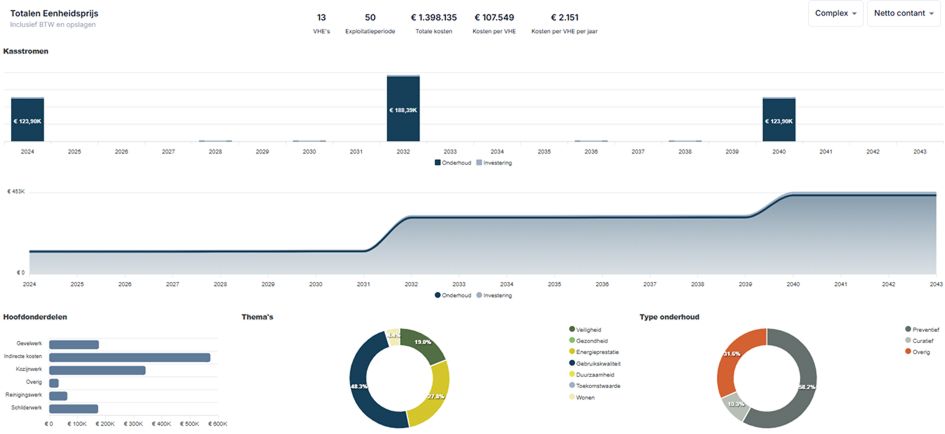Screen dimensions: 945x434
Task: Click the Gevelwerk bar in Hoofdonderdelen
Action: pyautogui.click(x=74, y=344)
